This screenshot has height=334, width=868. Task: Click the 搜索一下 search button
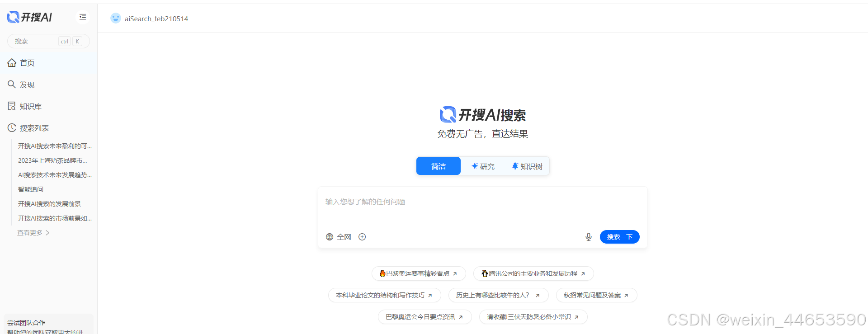pyautogui.click(x=620, y=237)
